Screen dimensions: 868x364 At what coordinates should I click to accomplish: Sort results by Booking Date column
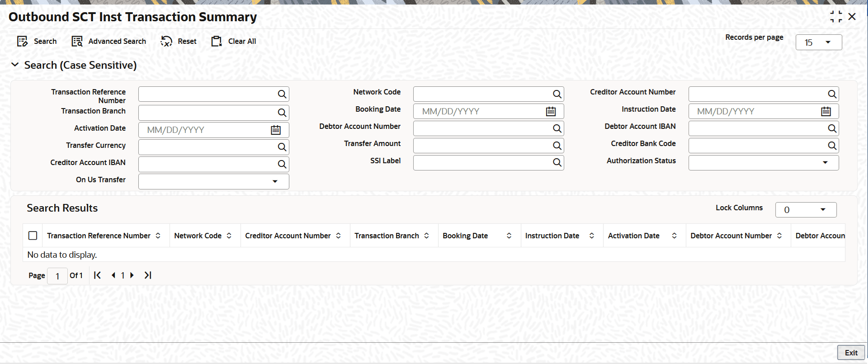tap(509, 236)
